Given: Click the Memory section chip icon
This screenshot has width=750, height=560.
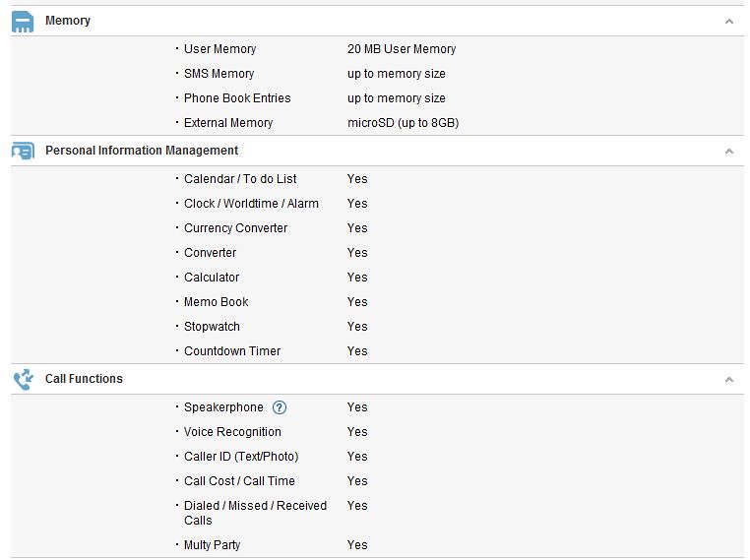Looking at the screenshot, I should point(23,22).
